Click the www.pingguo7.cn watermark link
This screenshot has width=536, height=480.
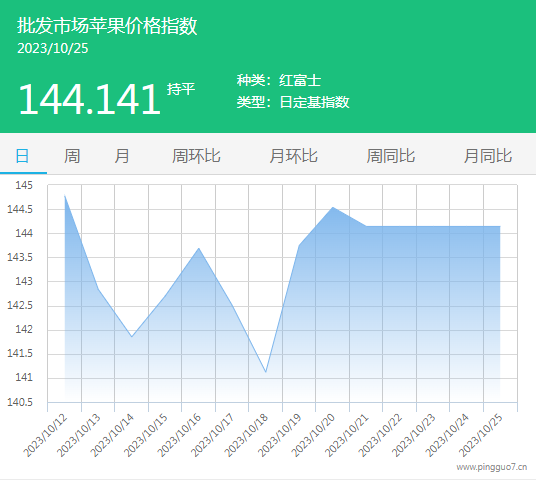click(492, 467)
